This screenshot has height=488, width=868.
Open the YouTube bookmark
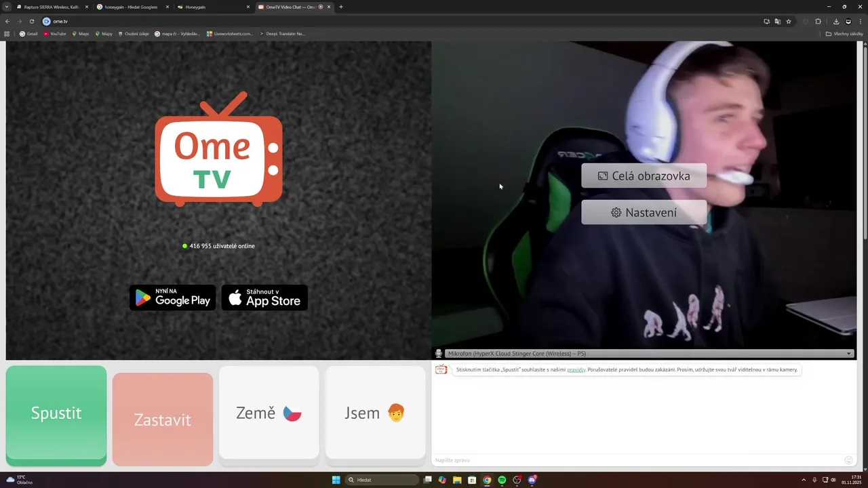[x=55, y=33]
